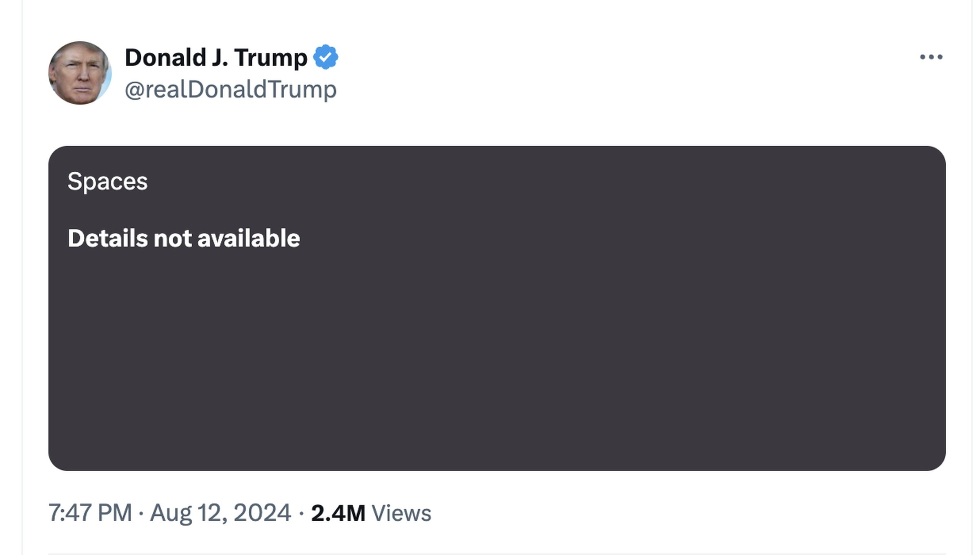Click the 'Details not available' text
980x555 pixels.
coord(184,237)
